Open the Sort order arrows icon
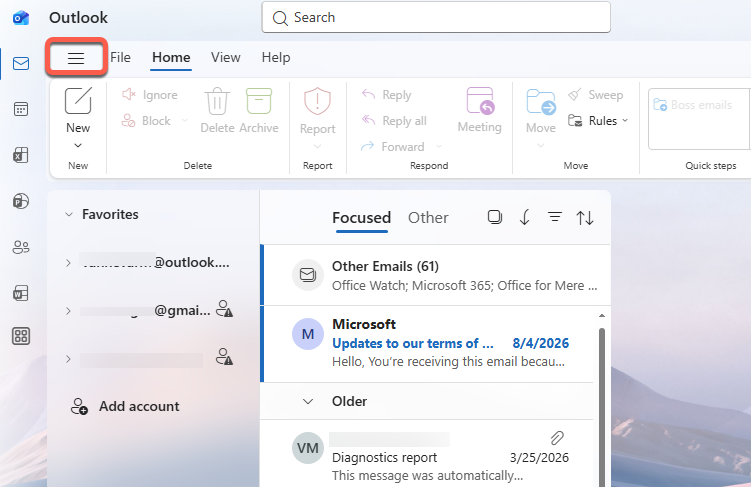Image resolution: width=751 pixels, height=487 pixels. point(585,218)
